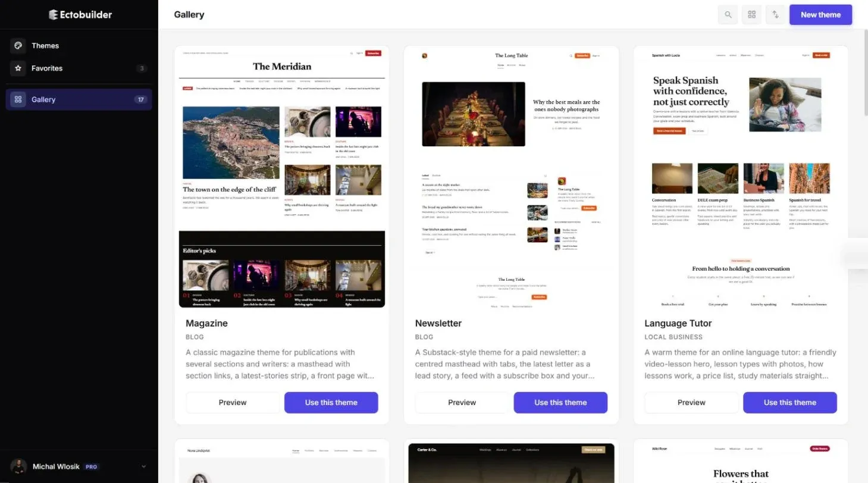Open the Nora Lindqvist theme thumbnail
This screenshot has height=483, width=868.
point(282,462)
